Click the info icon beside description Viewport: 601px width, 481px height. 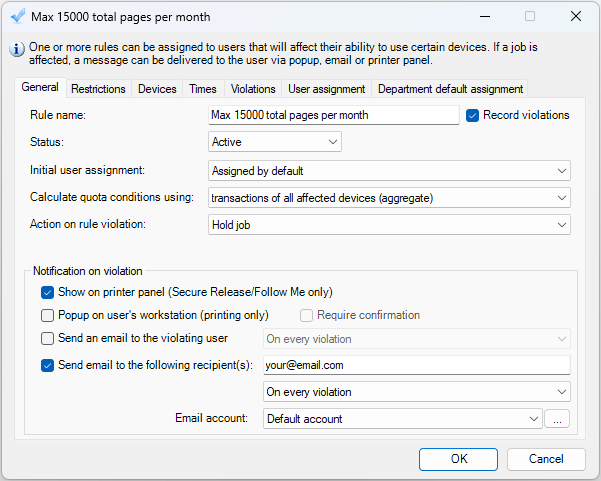[x=16, y=49]
